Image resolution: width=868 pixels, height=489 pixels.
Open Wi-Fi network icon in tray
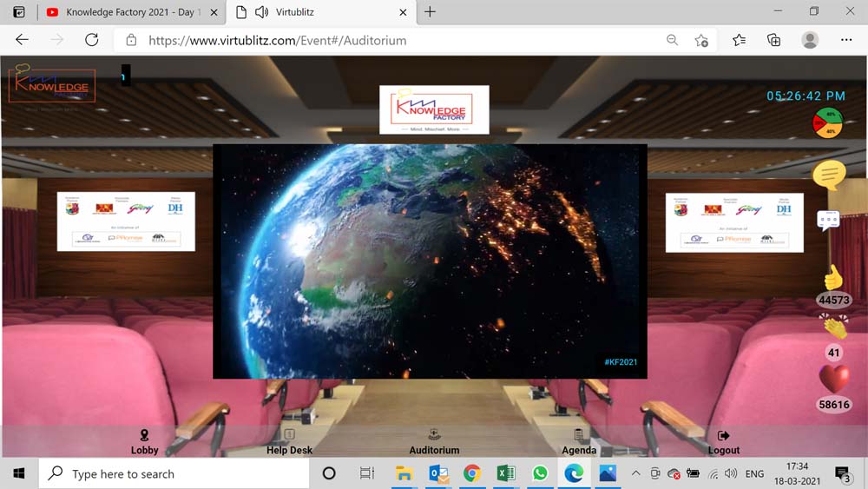pos(713,474)
